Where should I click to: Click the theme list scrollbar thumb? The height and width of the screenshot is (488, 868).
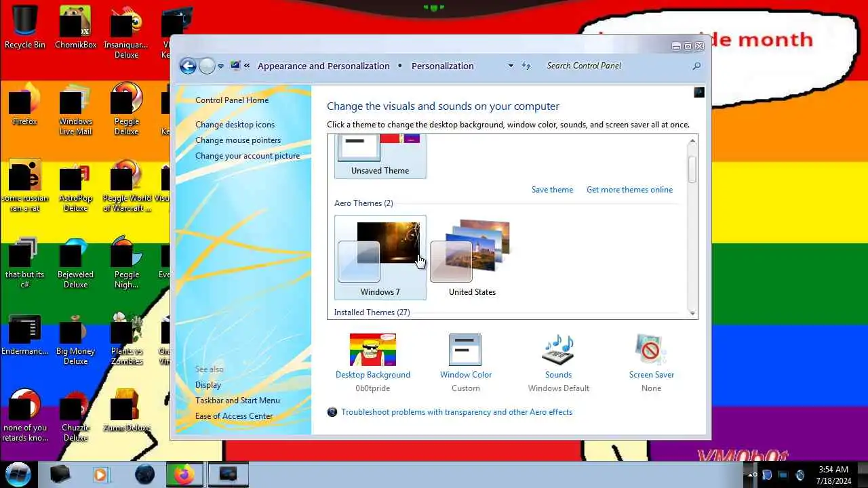(x=692, y=169)
